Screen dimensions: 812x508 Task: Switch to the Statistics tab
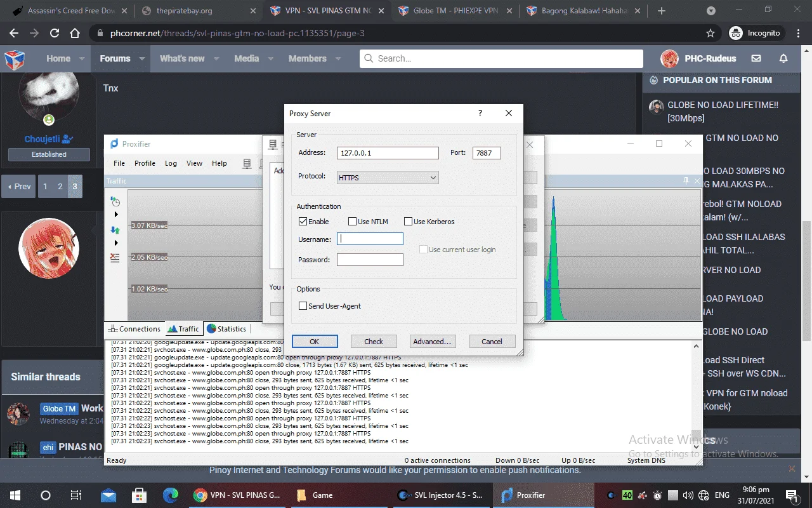(x=226, y=329)
